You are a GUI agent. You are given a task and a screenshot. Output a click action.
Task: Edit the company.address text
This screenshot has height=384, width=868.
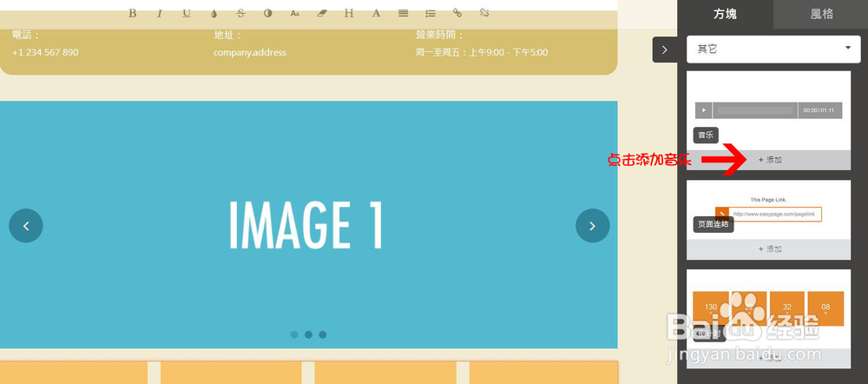pos(250,53)
